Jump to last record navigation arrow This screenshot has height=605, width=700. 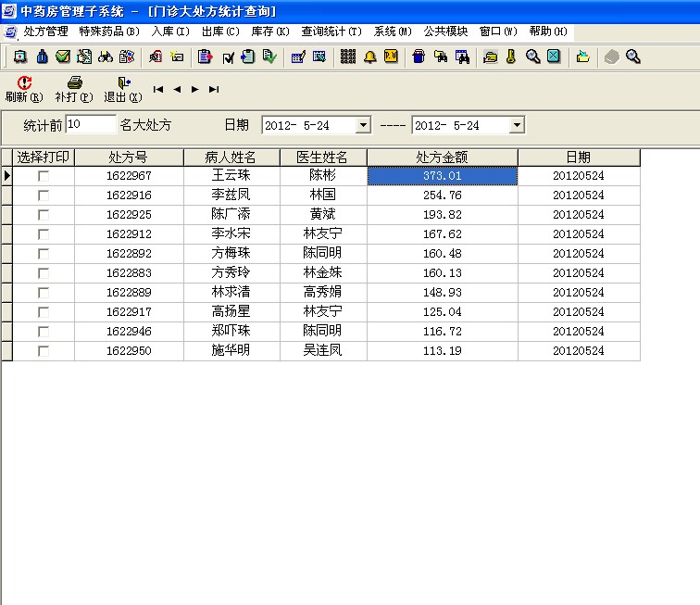214,89
